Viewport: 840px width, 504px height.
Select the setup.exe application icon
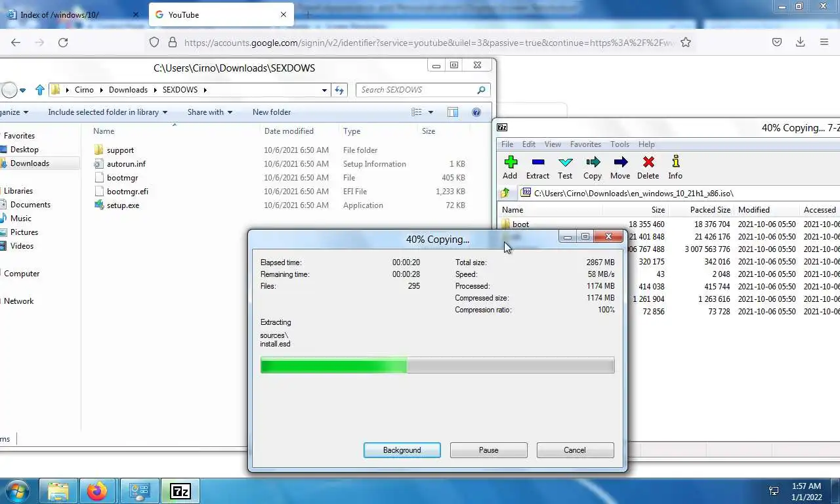click(98, 205)
